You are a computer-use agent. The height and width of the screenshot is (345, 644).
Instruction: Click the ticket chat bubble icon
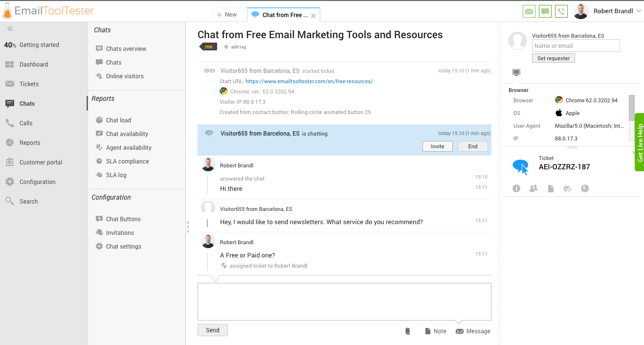(x=520, y=167)
